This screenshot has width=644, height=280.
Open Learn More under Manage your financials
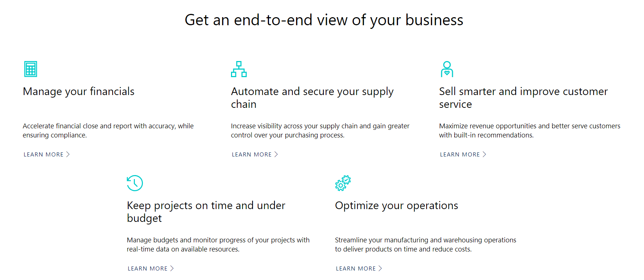point(43,155)
